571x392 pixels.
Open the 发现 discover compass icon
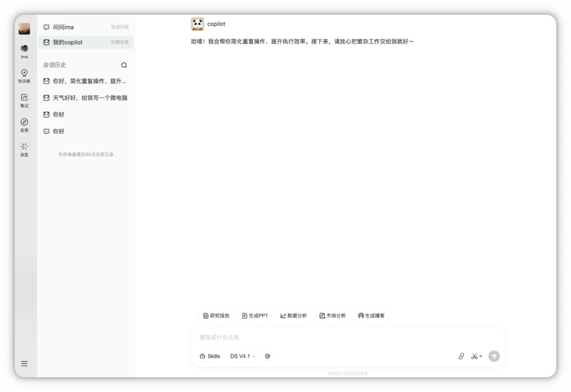pyautogui.click(x=24, y=125)
